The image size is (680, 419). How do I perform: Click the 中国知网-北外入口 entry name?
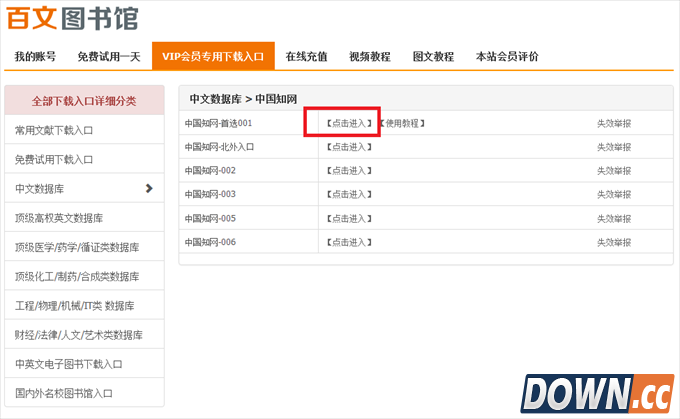(219, 147)
